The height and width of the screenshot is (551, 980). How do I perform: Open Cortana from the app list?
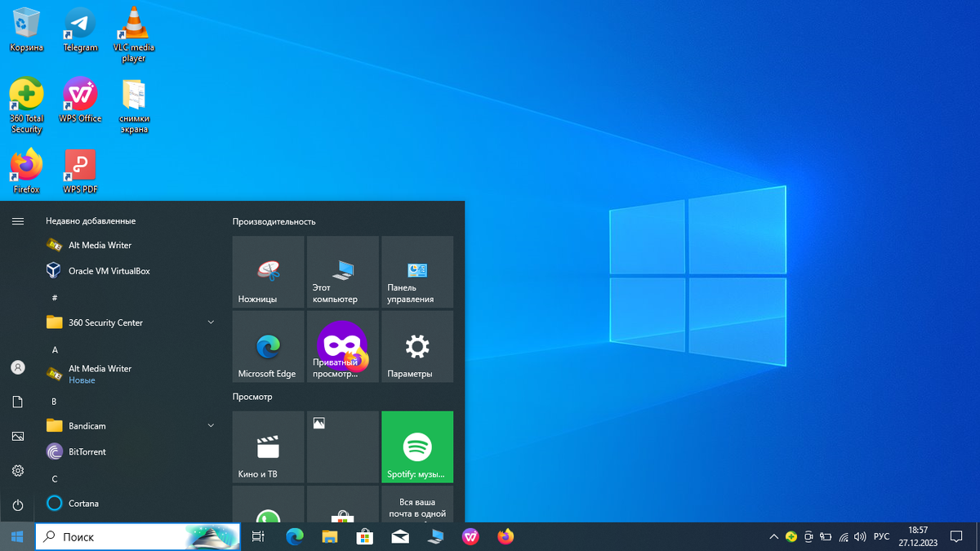(131, 503)
